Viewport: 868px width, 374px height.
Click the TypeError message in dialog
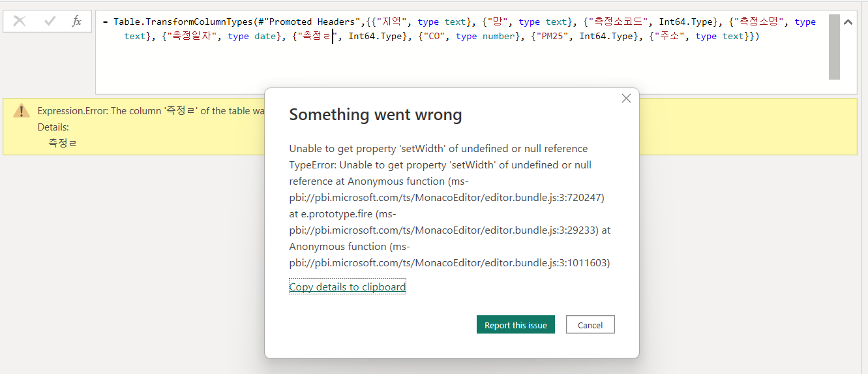pyautogui.click(x=450, y=214)
